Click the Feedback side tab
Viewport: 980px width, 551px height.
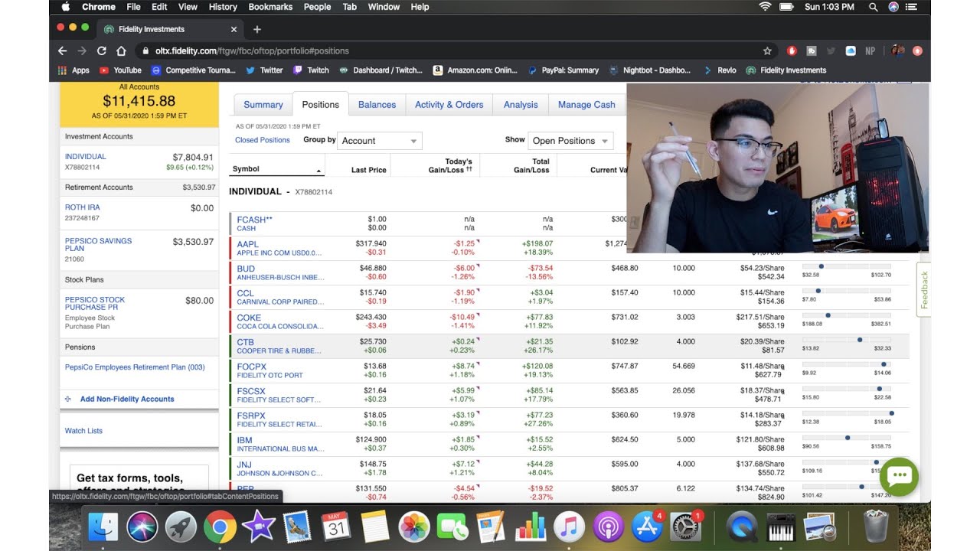(924, 289)
